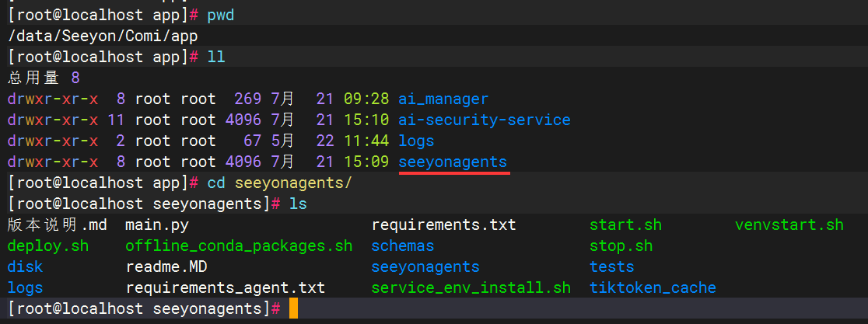868x324 pixels.
Task: Click the schemas directory name
Action: click(403, 246)
